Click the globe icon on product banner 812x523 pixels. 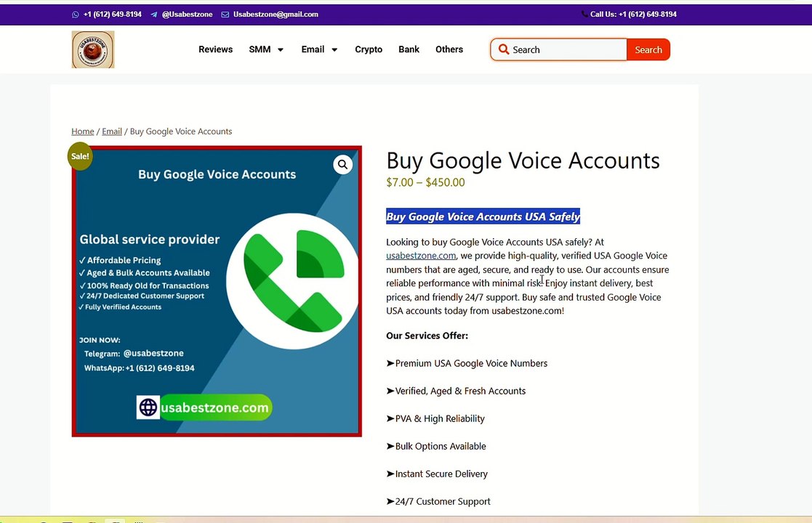(148, 407)
